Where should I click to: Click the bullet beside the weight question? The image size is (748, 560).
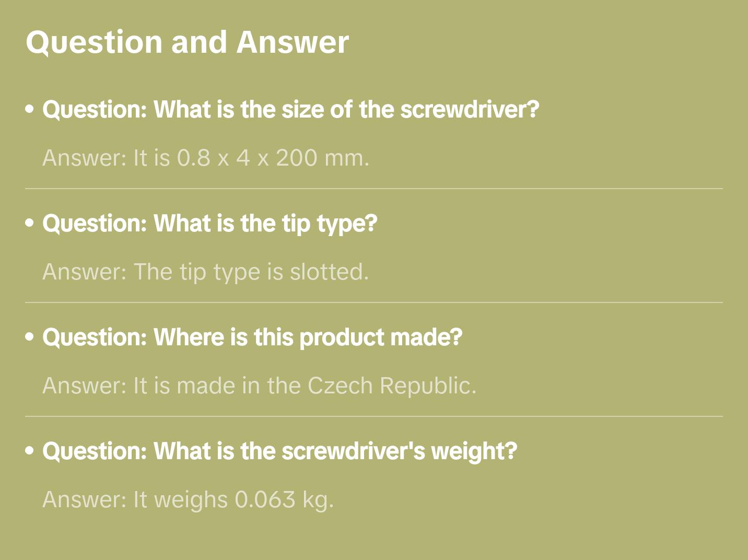point(30,451)
